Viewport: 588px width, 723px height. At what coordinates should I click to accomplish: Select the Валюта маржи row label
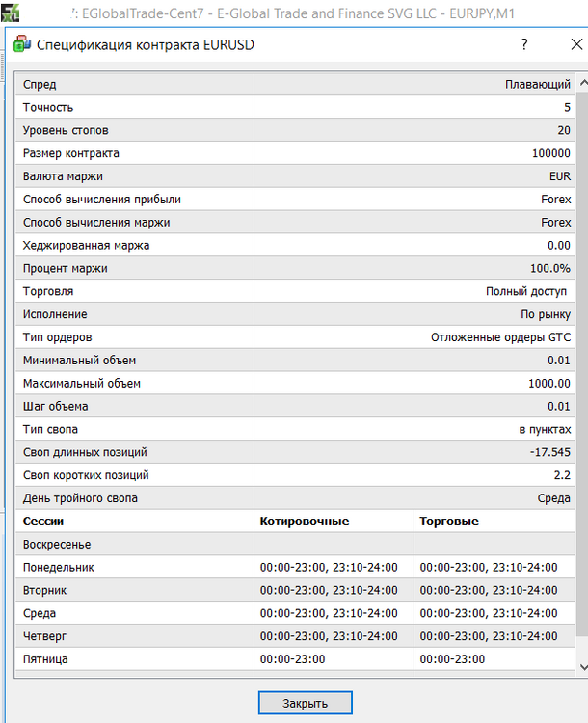click(x=63, y=176)
